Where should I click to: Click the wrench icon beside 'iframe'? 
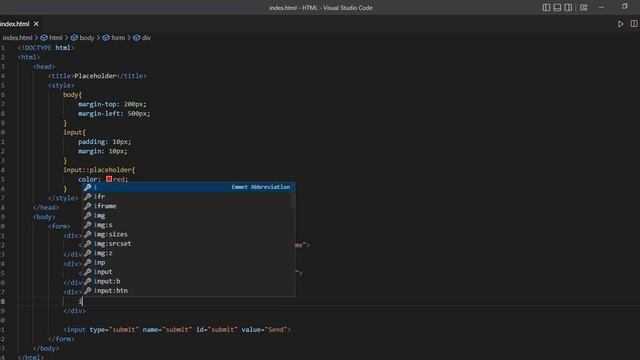coord(87,206)
